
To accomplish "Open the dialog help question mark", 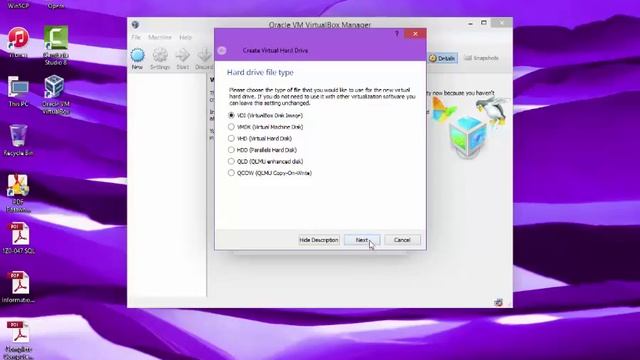I will click(396, 34).
